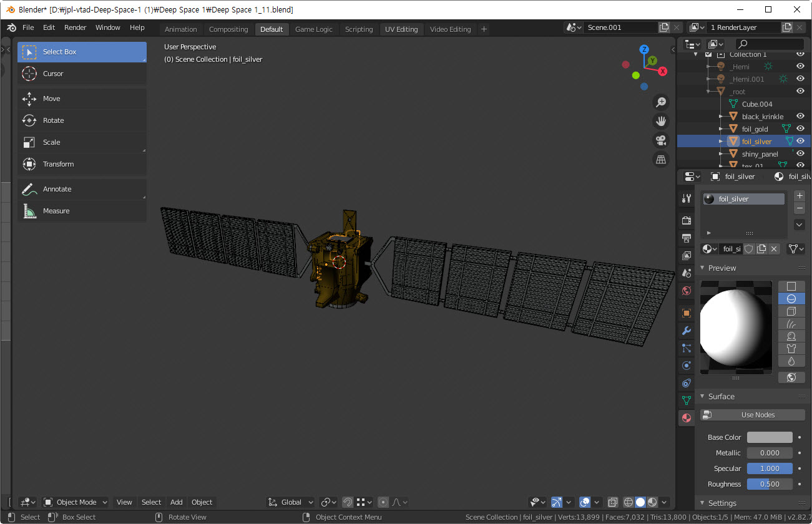Open the Render menu
Image resolution: width=812 pixels, height=524 pixels.
click(x=76, y=27)
